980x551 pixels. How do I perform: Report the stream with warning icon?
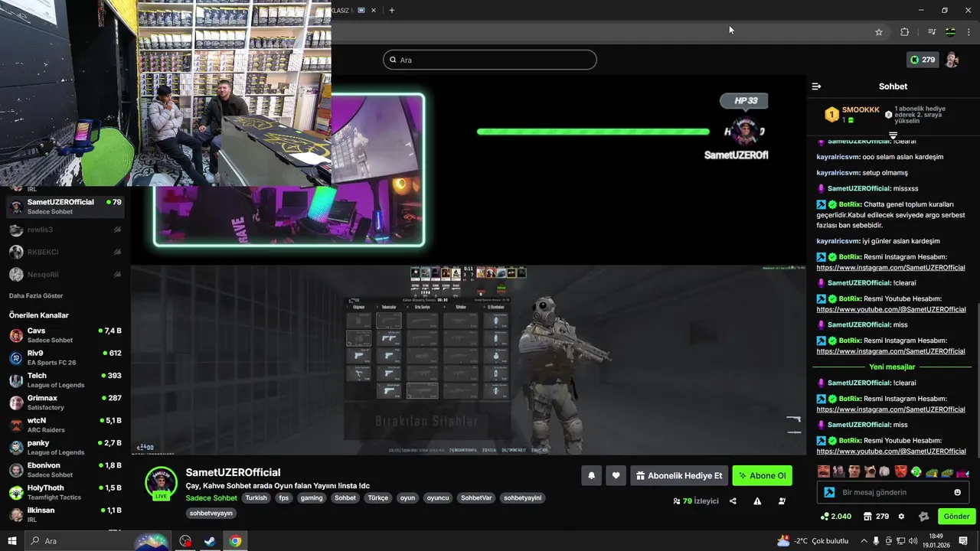[757, 501]
